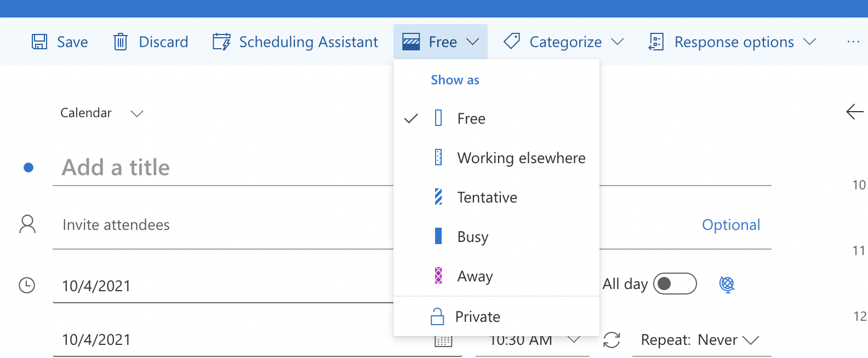This screenshot has width=868, height=358.
Task: Click the Add a title field
Action: (x=219, y=168)
